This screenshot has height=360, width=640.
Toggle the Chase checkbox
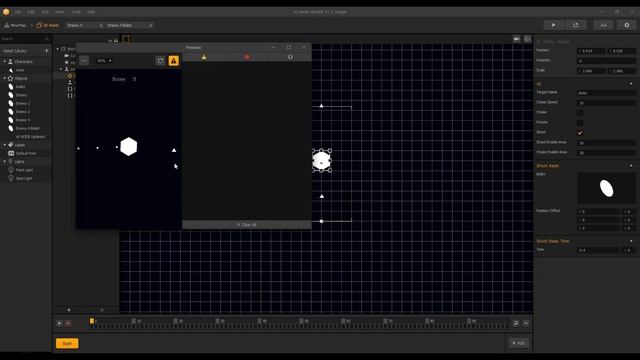point(580,113)
